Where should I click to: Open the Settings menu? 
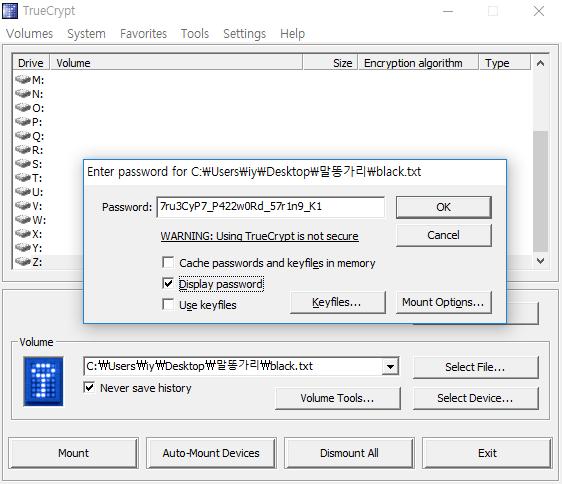point(244,34)
